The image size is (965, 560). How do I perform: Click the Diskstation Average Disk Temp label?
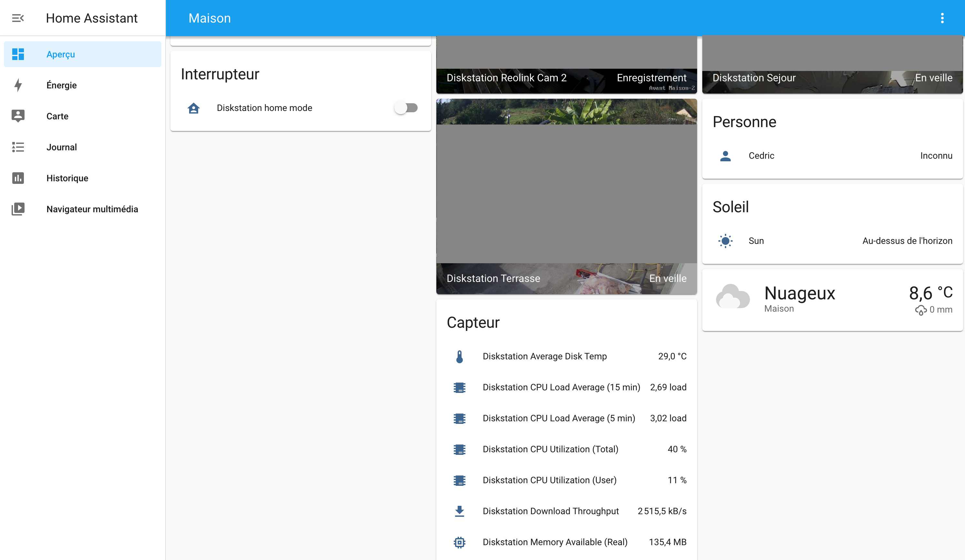[x=544, y=356]
